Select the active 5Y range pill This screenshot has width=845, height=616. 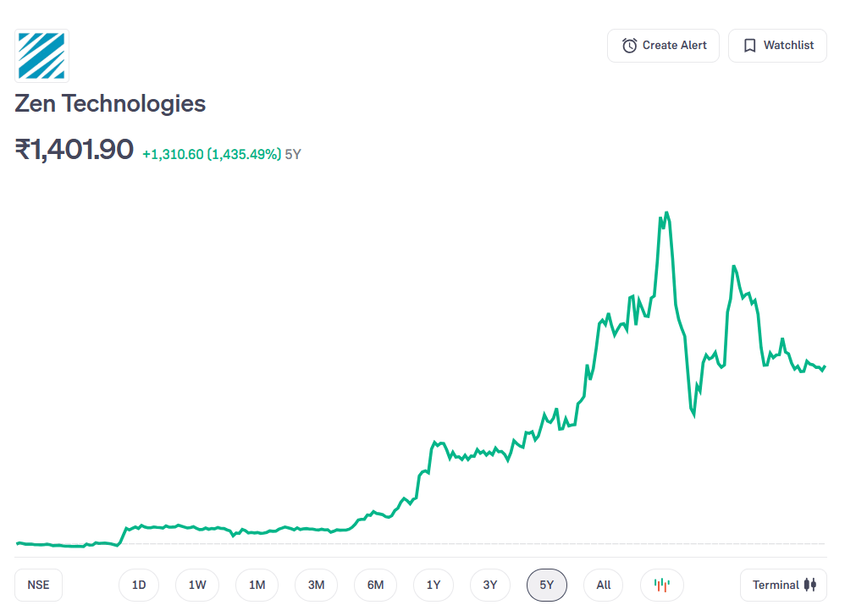pos(547,585)
